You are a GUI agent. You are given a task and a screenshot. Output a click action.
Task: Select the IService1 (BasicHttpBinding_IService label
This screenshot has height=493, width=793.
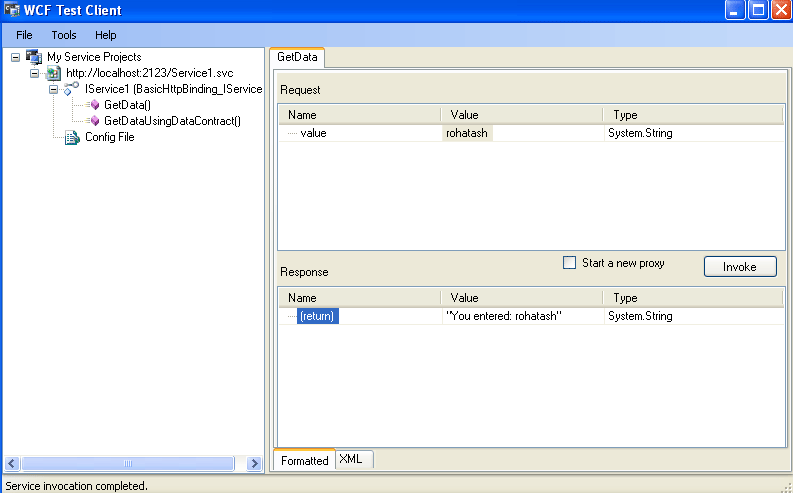[173, 89]
